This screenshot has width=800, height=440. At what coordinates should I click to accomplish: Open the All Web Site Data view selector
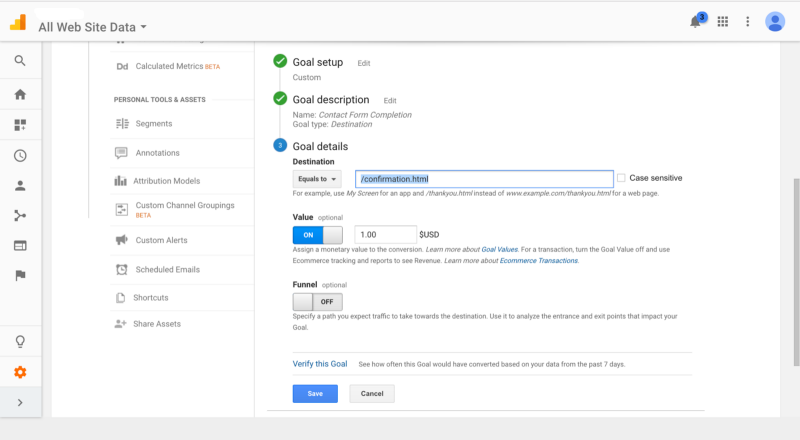[92, 27]
